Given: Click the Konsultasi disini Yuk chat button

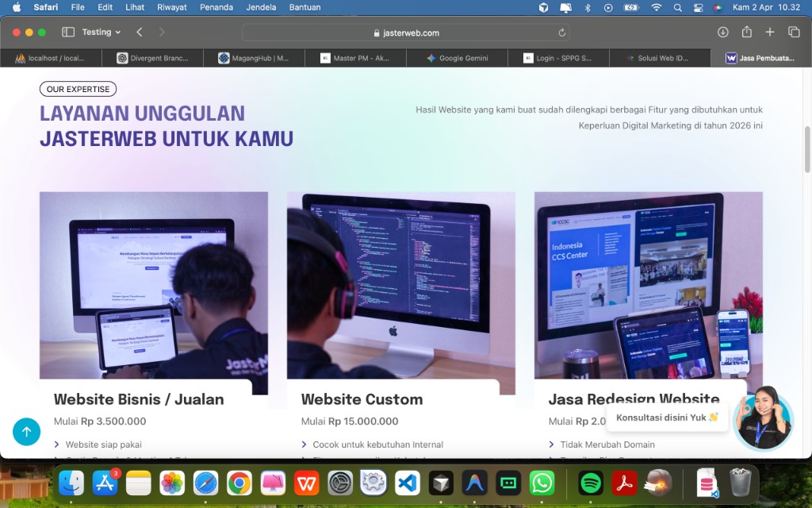Looking at the screenshot, I should tap(668, 416).
